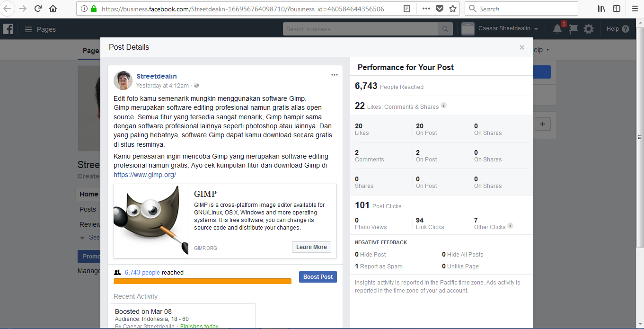
Task: Click the Promote button in sidebar
Action: tap(89, 257)
